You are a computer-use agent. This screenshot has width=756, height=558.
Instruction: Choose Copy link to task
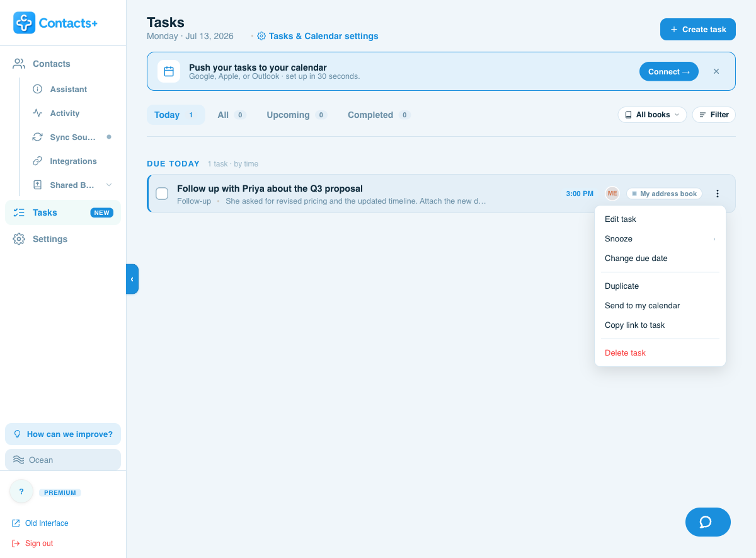pos(660,325)
